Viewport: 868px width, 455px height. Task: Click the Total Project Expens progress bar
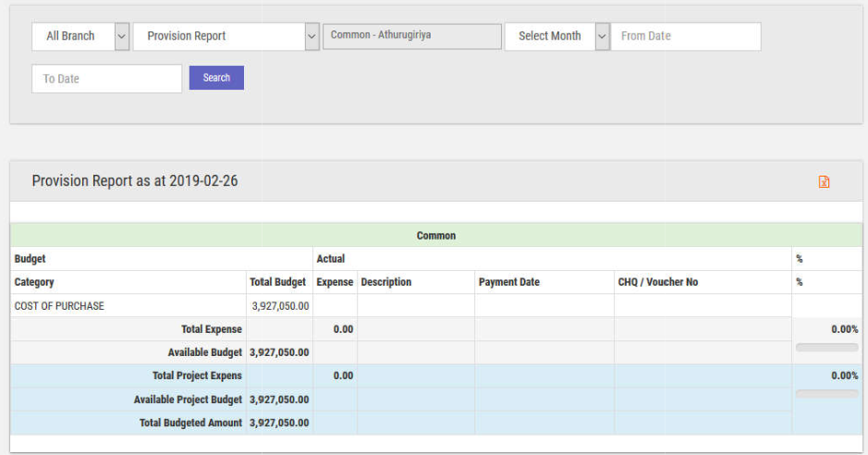[826, 394]
